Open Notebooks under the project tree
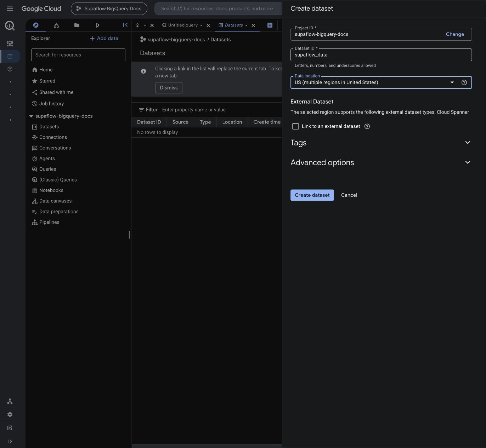The image size is (486, 448). (x=51, y=190)
